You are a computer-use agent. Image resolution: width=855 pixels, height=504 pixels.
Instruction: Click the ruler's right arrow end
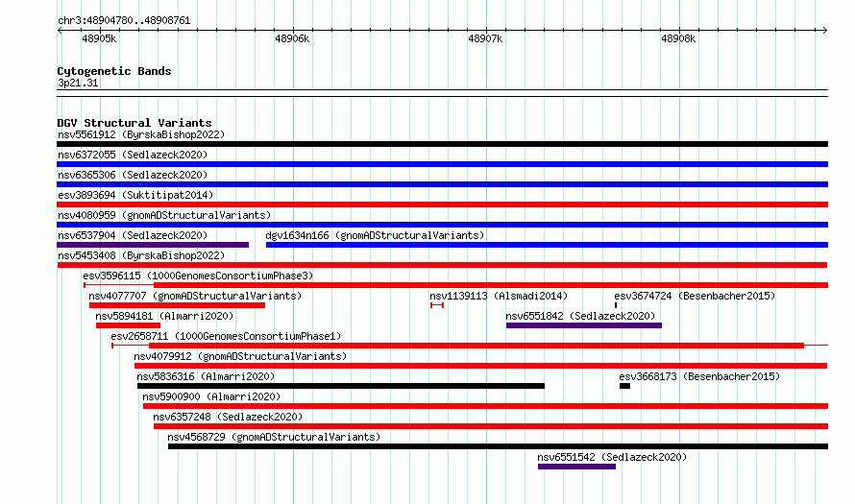click(825, 31)
